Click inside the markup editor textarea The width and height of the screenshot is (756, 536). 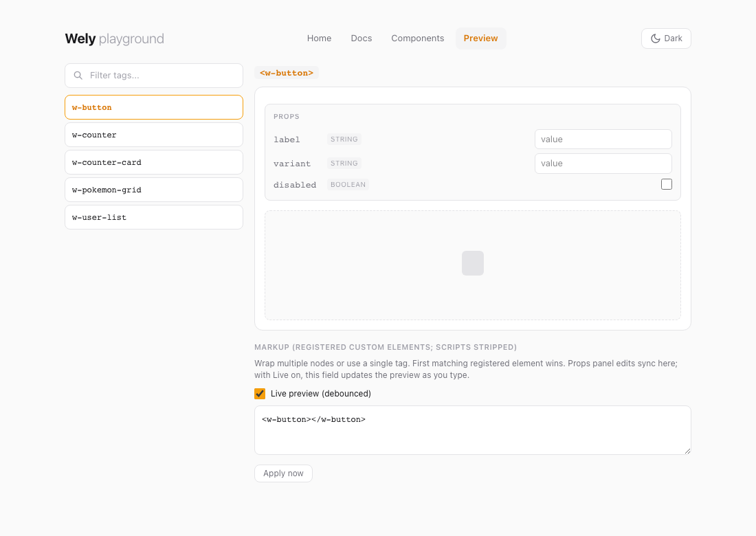tap(472, 428)
